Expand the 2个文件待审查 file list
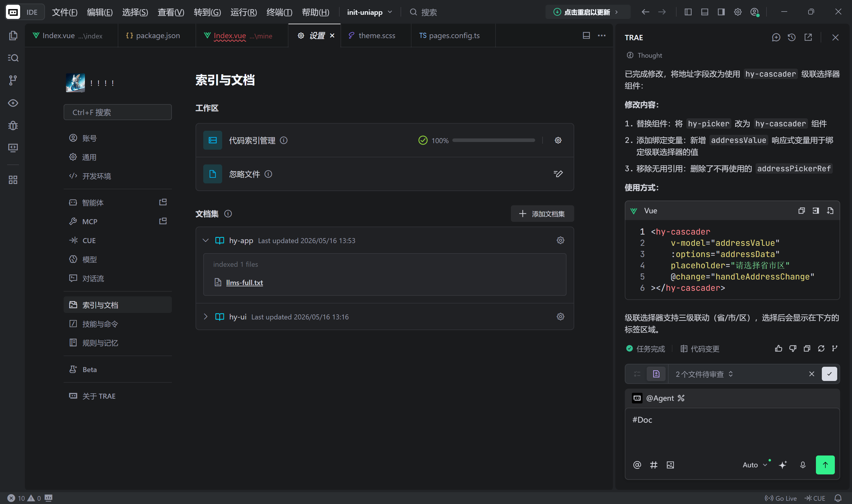 click(x=704, y=374)
